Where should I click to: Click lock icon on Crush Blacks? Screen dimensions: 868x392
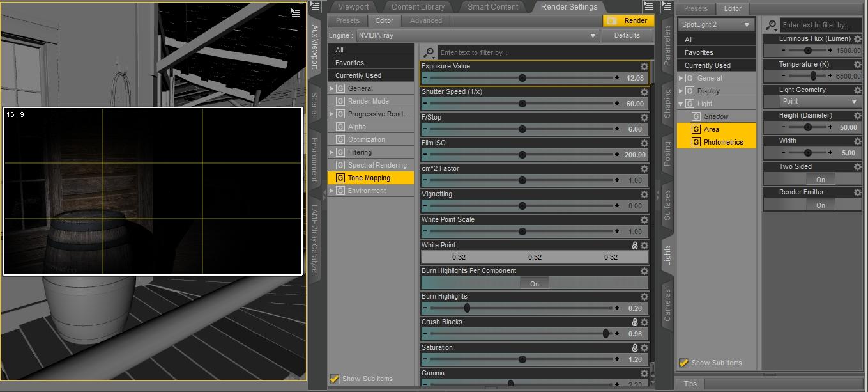pos(634,322)
